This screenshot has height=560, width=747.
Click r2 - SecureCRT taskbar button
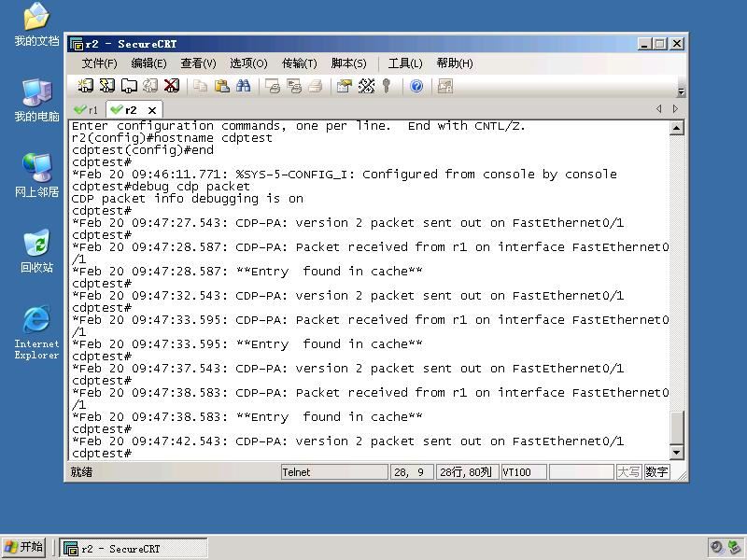pyautogui.click(x=134, y=548)
